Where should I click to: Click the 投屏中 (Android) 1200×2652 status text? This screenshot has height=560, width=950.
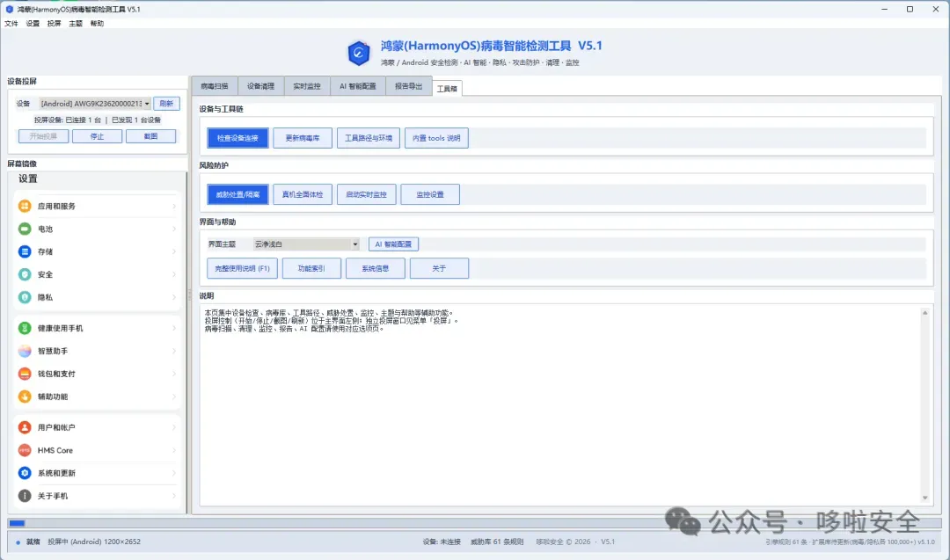pos(94,542)
